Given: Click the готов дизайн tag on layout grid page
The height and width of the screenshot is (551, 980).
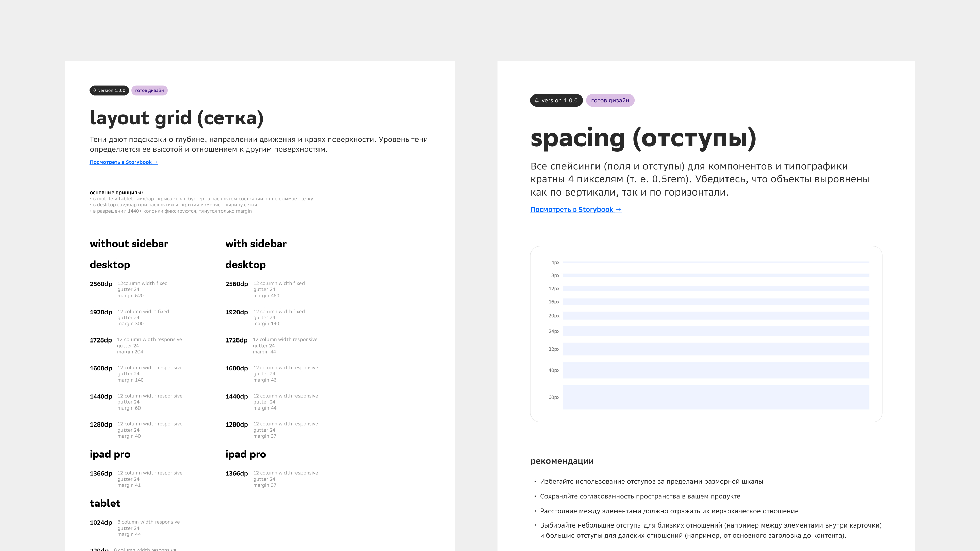Looking at the screenshot, I should coord(149,90).
